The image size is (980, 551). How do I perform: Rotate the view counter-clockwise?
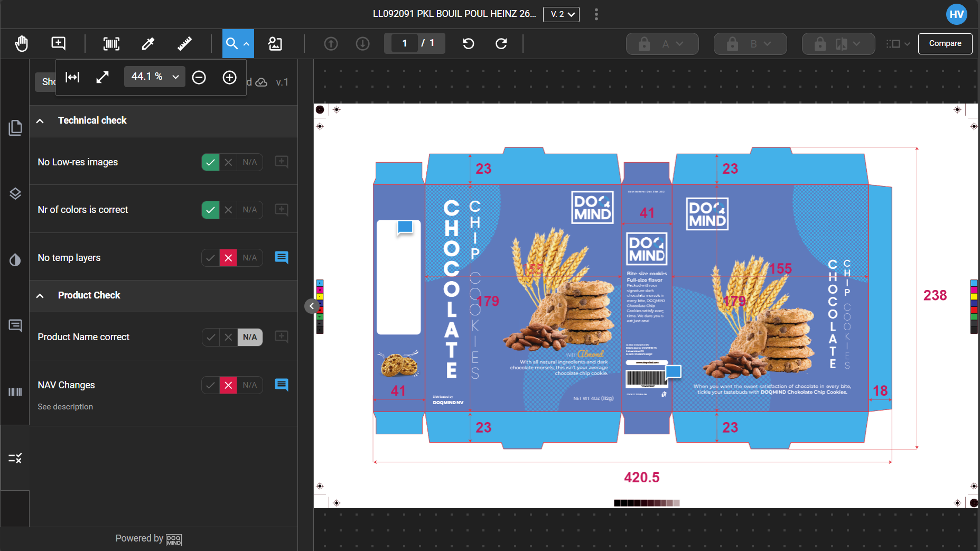click(468, 43)
